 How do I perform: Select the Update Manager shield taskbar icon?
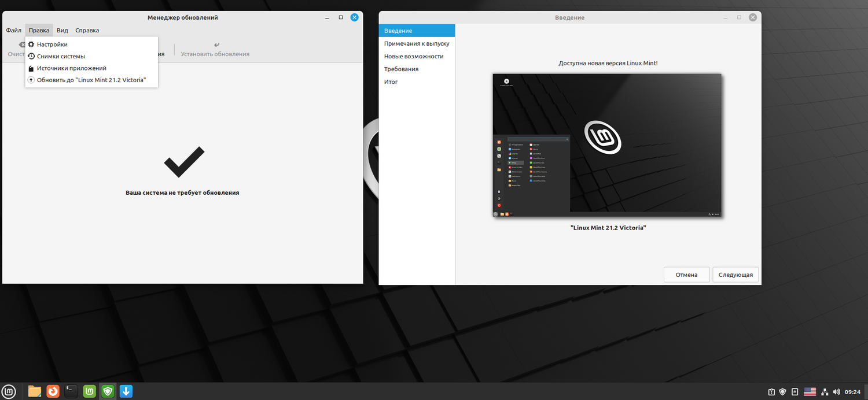point(108,391)
